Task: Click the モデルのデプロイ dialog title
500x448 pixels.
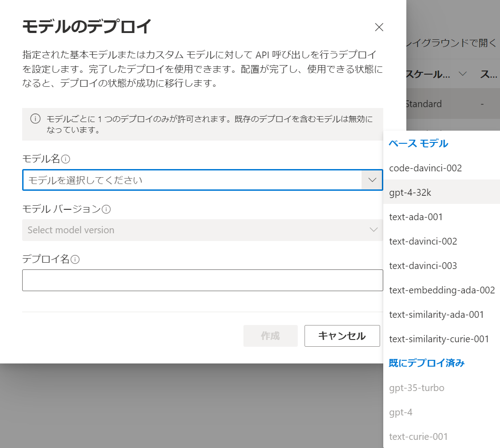Action: tap(86, 27)
